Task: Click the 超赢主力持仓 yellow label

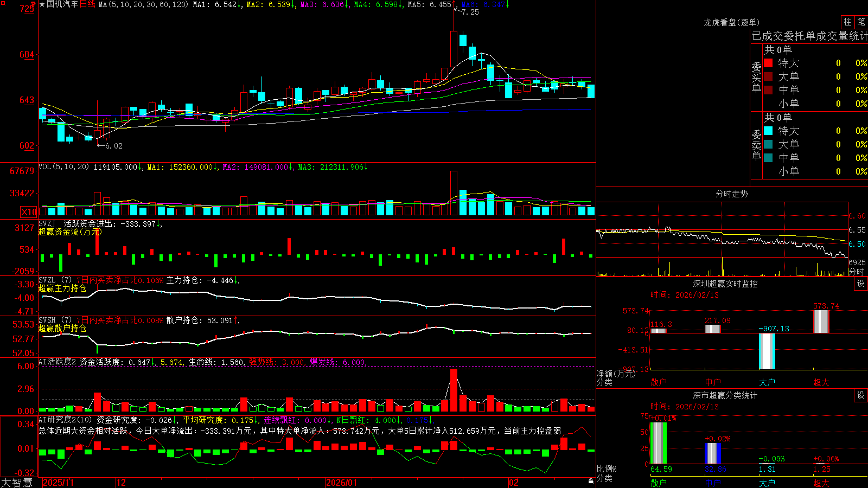Action: (x=62, y=288)
